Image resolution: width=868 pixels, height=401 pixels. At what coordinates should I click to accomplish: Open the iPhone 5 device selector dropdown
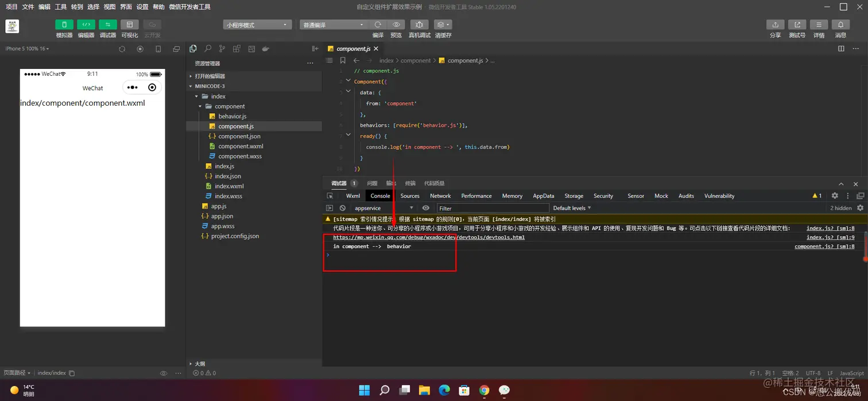tap(27, 49)
